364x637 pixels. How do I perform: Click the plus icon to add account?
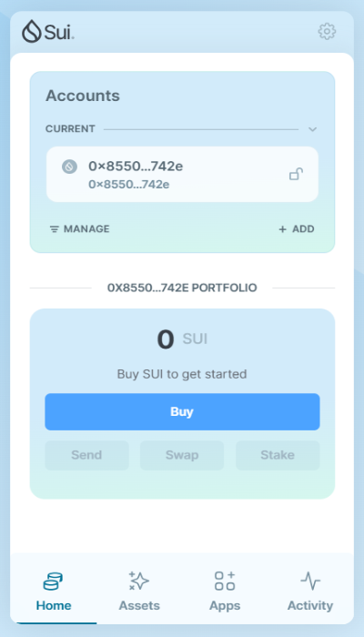click(x=282, y=229)
